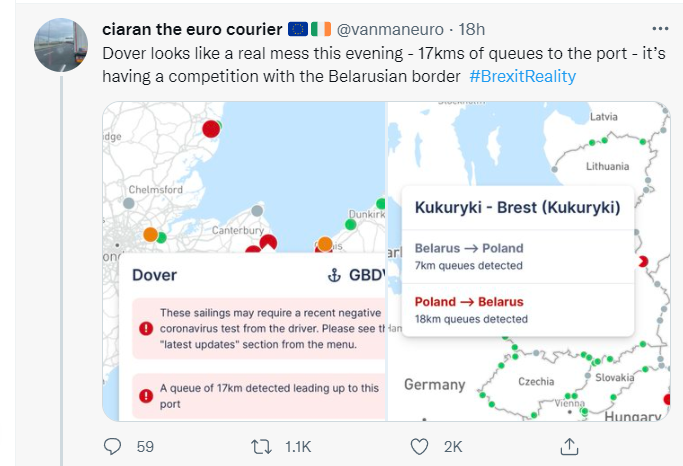
Task: Open the @vanmaneuro handle link
Action: click(390, 29)
